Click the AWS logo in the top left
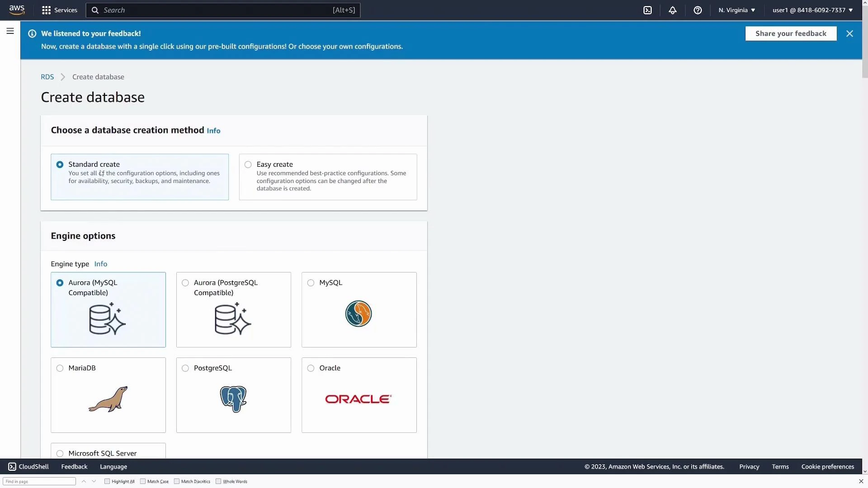This screenshot has width=868, height=488. 17,9
